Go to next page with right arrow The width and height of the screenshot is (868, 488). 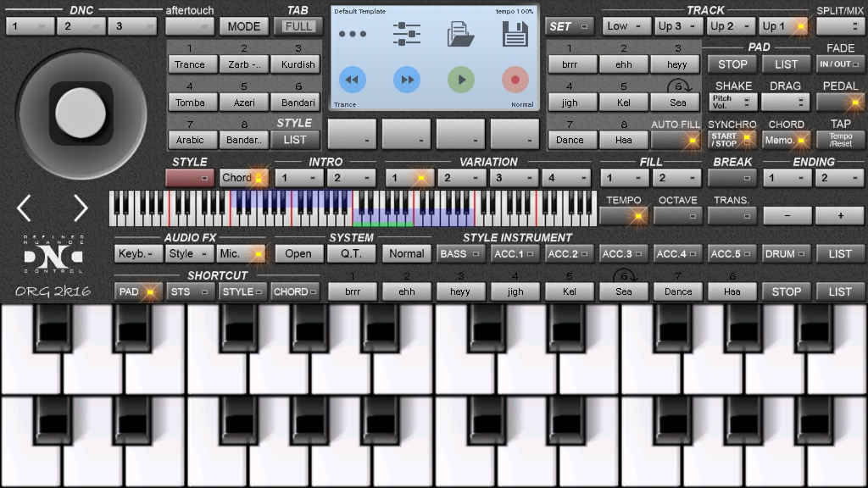click(81, 208)
